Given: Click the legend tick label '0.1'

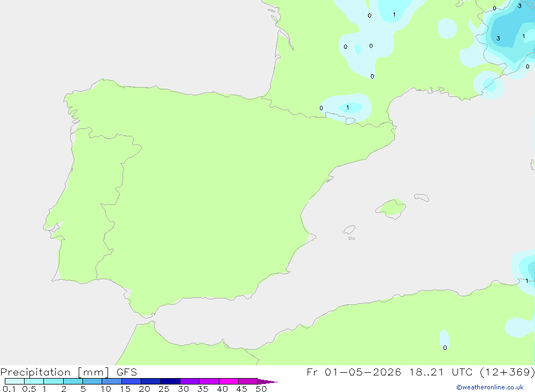Looking at the screenshot, I should [9, 389].
